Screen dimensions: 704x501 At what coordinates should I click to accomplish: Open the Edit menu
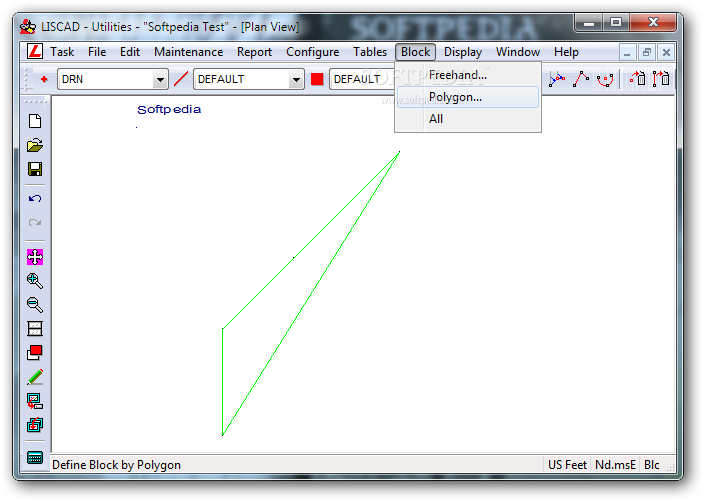coord(130,52)
